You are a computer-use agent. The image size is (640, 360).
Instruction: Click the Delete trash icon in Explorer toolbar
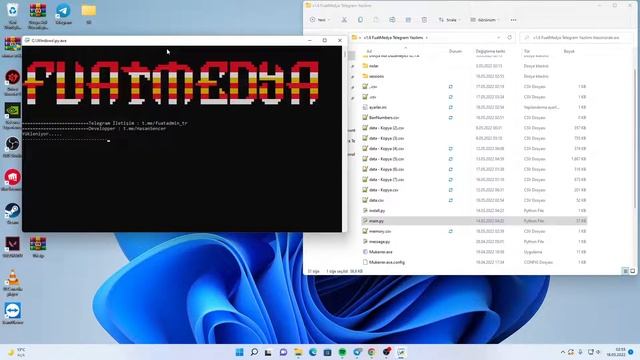[x=424, y=20]
